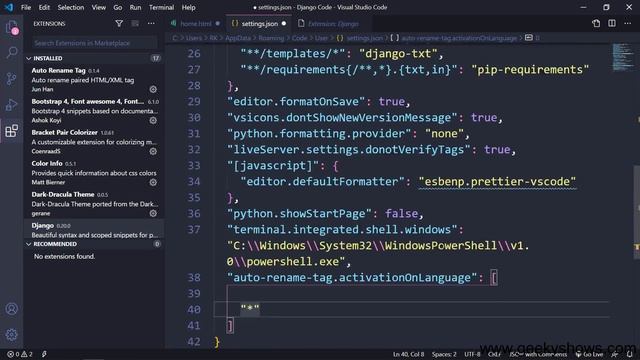The width and height of the screenshot is (640, 360).
Task: Select the Bracket Pair Colorizer extension
Action: pos(94,142)
